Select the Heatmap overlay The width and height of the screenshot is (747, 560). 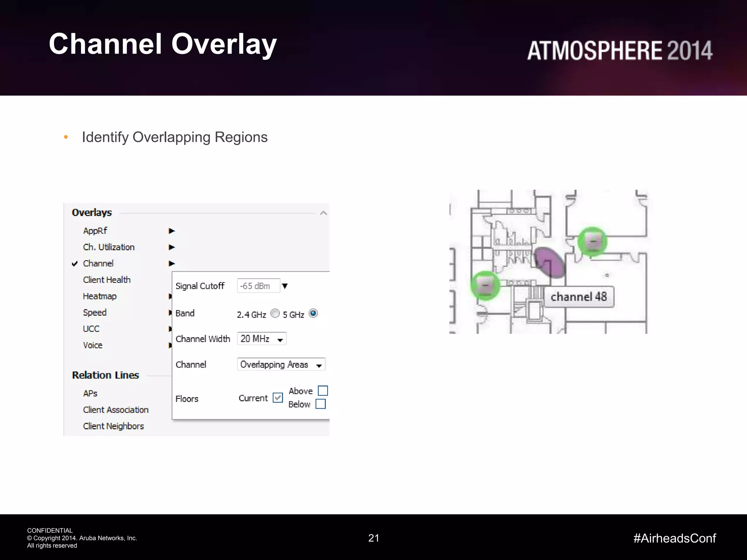click(100, 296)
